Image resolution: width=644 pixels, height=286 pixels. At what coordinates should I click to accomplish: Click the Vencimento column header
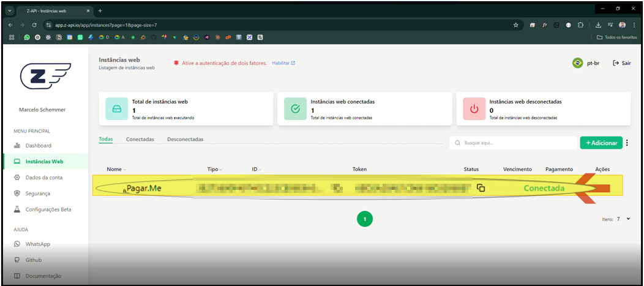(517, 169)
